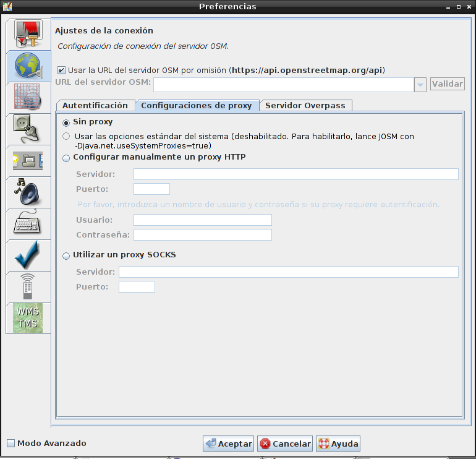
Task: Expand the OSM server URL dropdown arrow
Action: (x=420, y=85)
